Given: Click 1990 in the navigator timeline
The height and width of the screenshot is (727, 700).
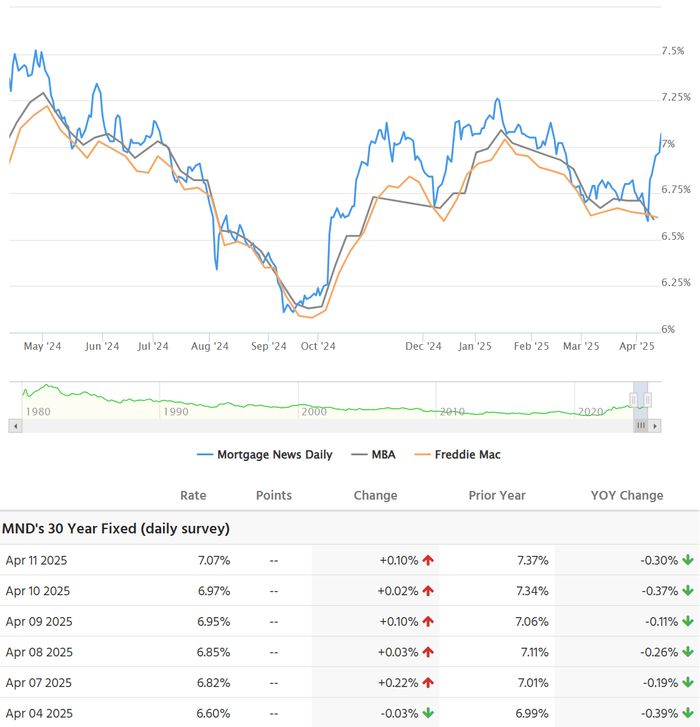Looking at the screenshot, I should (x=175, y=411).
